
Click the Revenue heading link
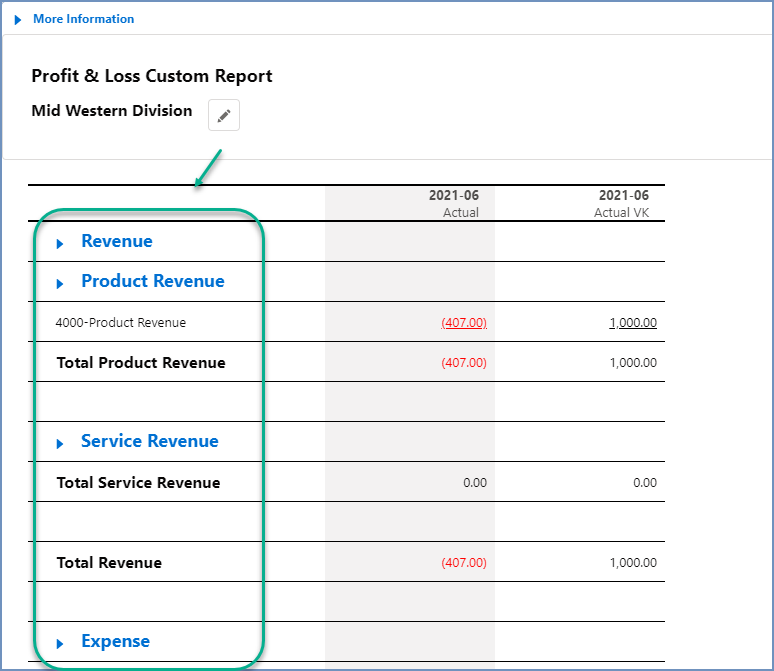pos(117,241)
